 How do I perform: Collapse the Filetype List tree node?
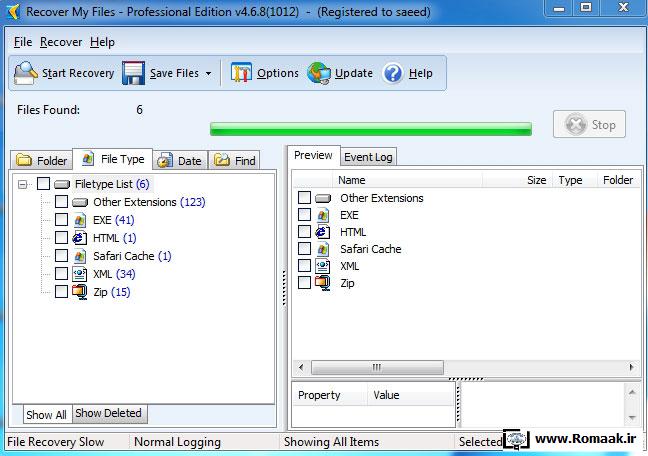pos(23,184)
